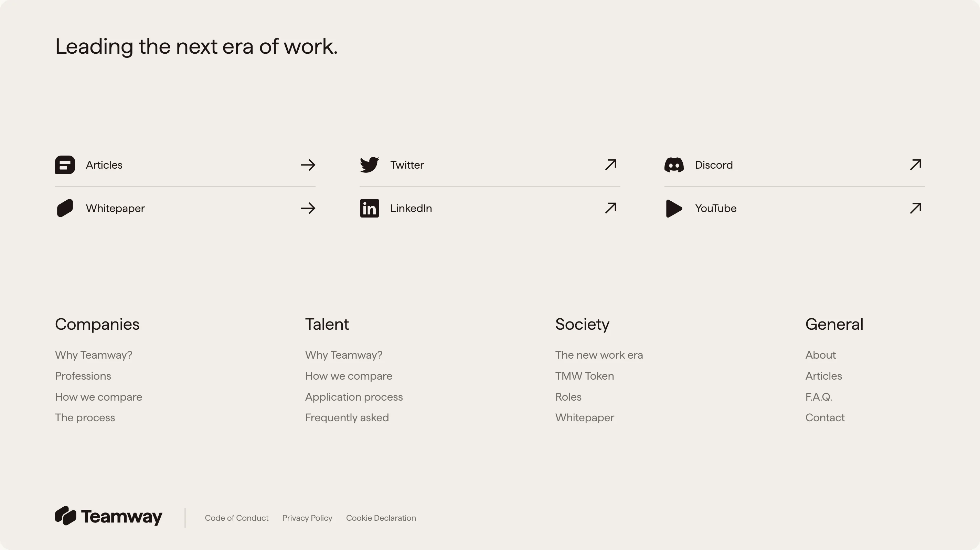Open the Cookie Declaration link
The height and width of the screenshot is (550, 980).
(x=381, y=518)
